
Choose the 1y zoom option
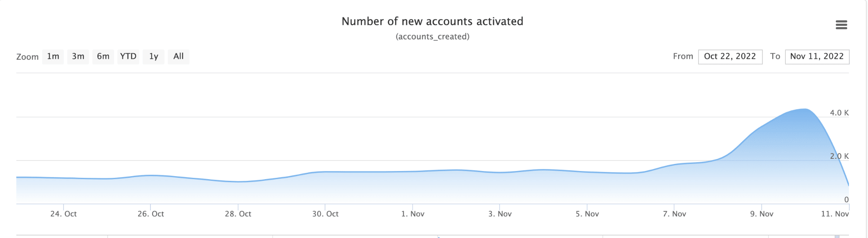(153, 57)
